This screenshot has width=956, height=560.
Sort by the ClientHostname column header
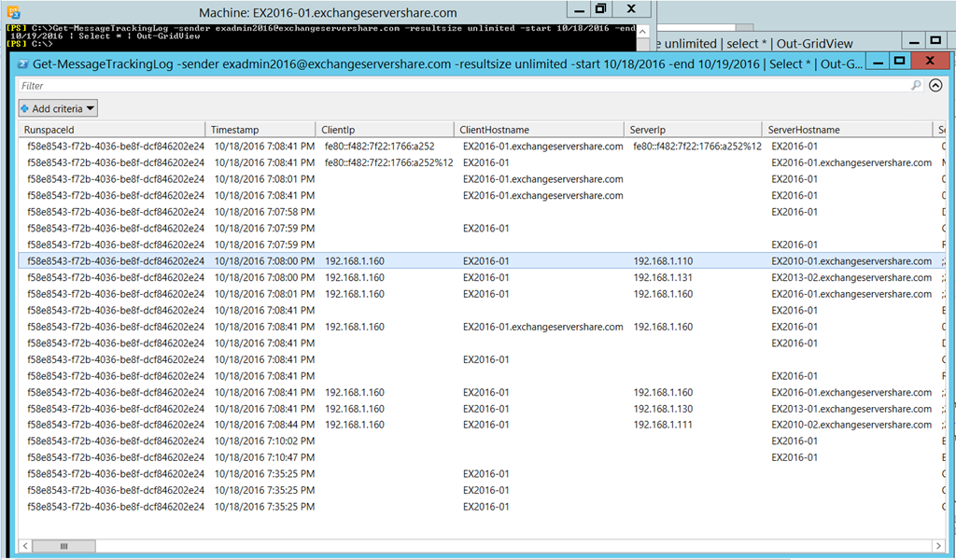pos(539,129)
